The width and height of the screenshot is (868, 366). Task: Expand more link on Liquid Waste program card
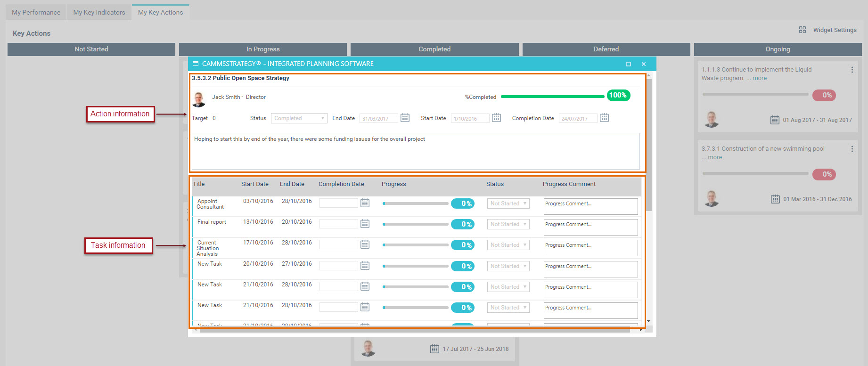pyautogui.click(x=760, y=78)
